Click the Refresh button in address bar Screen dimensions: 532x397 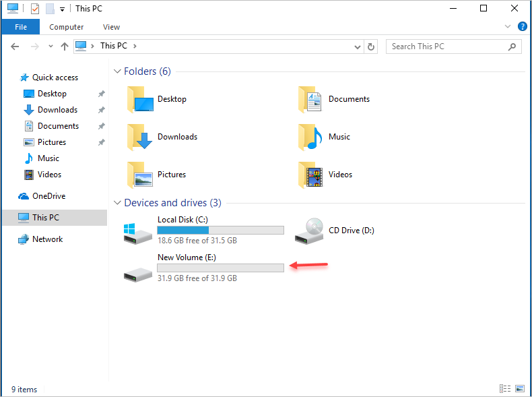coord(371,47)
